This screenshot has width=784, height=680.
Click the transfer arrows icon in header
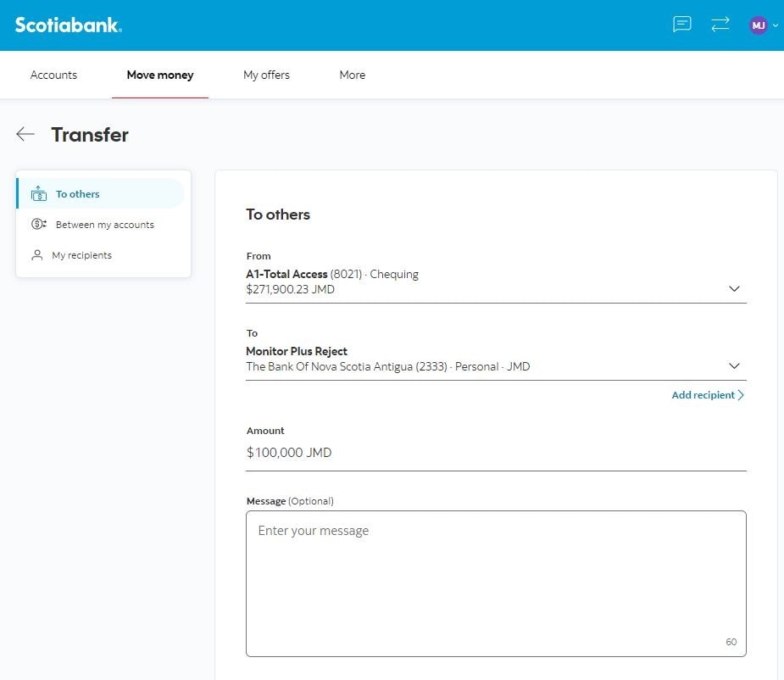[720, 25]
